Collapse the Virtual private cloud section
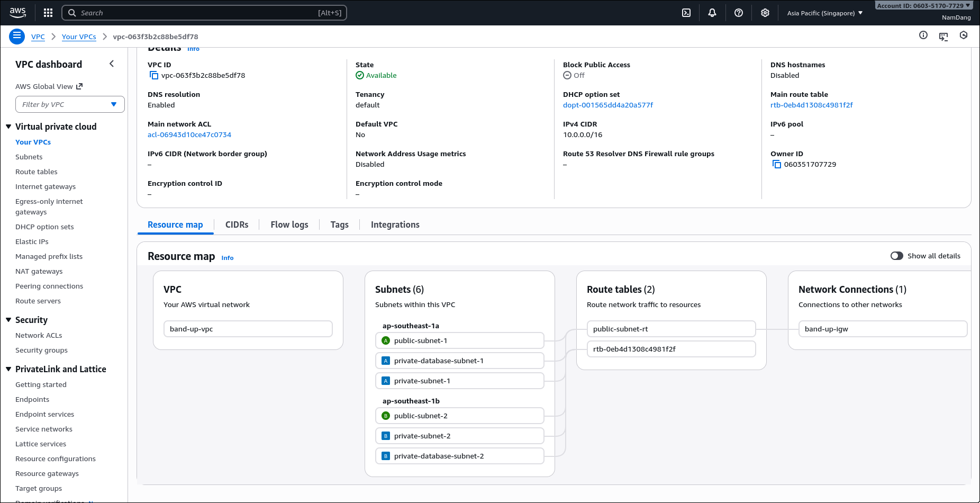The width and height of the screenshot is (980, 503). 8,127
